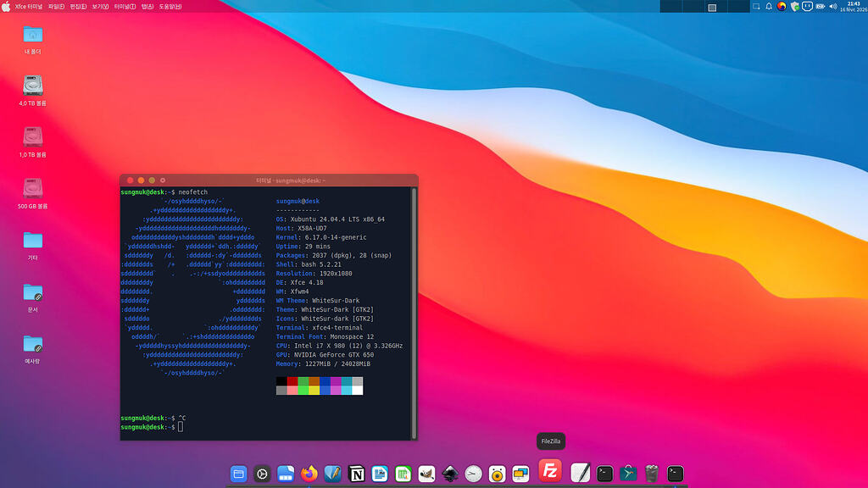The width and height of the screenshot is (868, 488).
Task: Open the trash can in the dock
Action: pyautogui.click(x=651, y=474)
